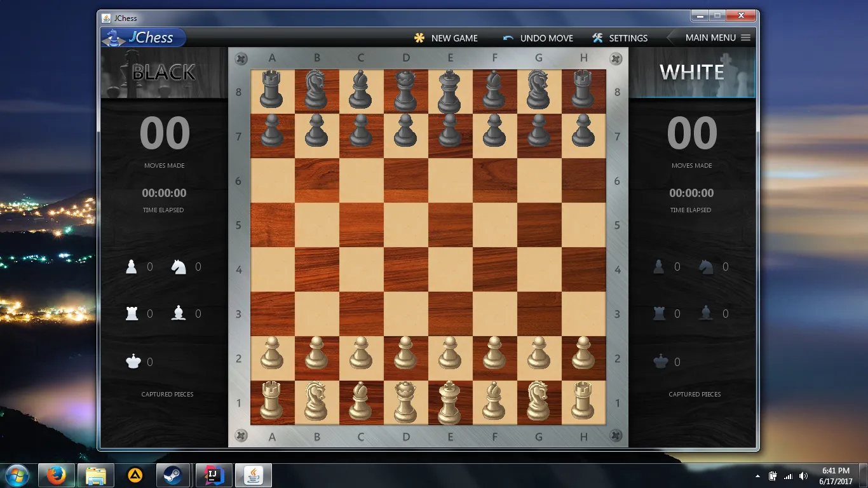Select the black bishop on F8

coord(494,90)
